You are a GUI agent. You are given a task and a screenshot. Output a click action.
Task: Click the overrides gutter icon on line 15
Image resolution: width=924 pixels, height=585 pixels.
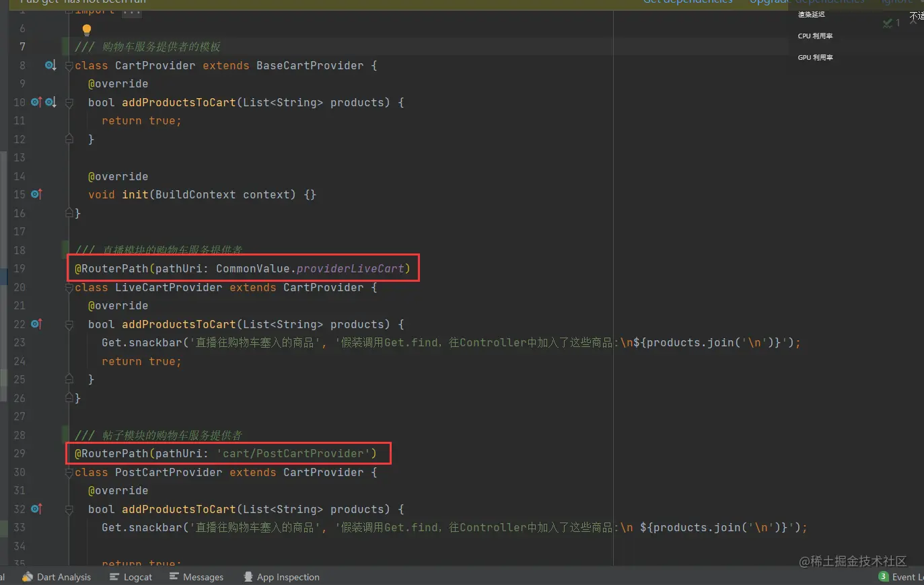[36, 194]
